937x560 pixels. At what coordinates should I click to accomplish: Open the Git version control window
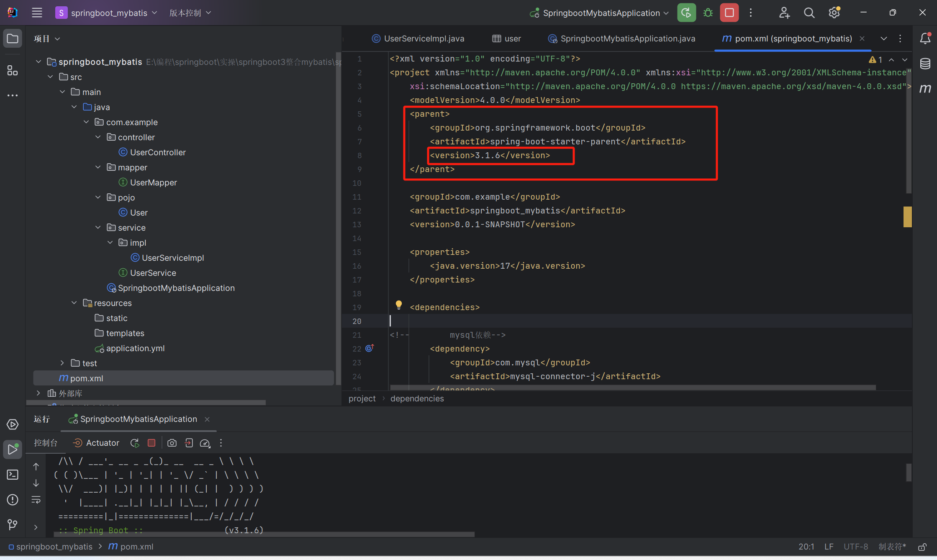coord(13,524)
